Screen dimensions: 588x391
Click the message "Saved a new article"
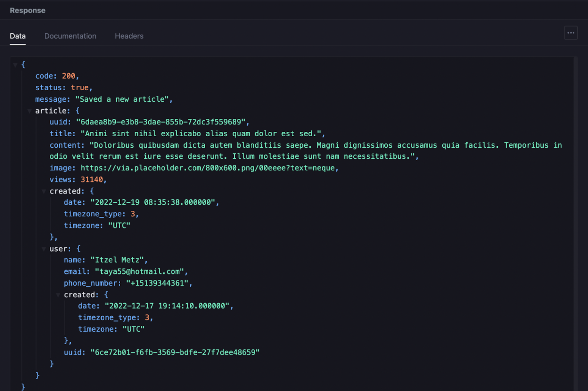coord(122,99)
